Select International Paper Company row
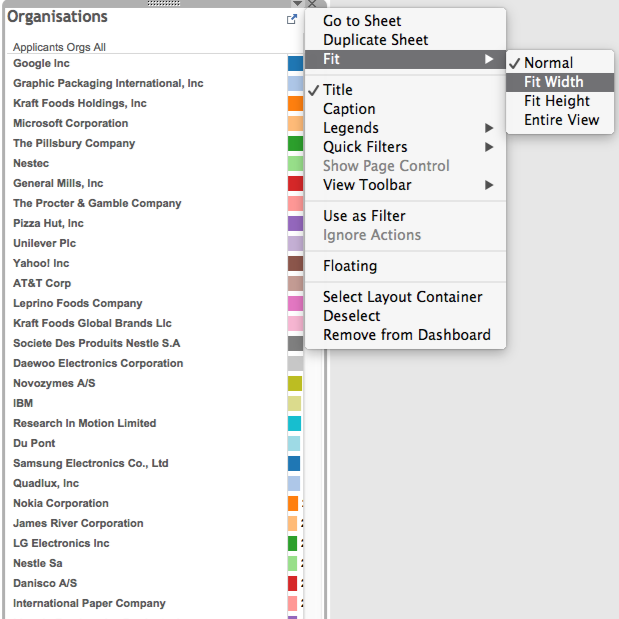619x619 pixels. [x=89, y=604]
